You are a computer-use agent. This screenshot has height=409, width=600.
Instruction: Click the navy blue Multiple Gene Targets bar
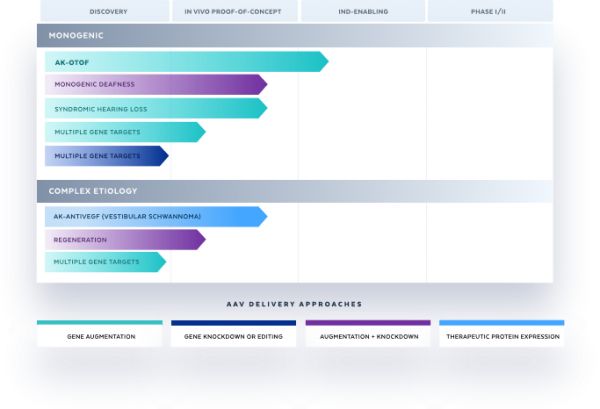pyautogui.click(x=105, y=156)
